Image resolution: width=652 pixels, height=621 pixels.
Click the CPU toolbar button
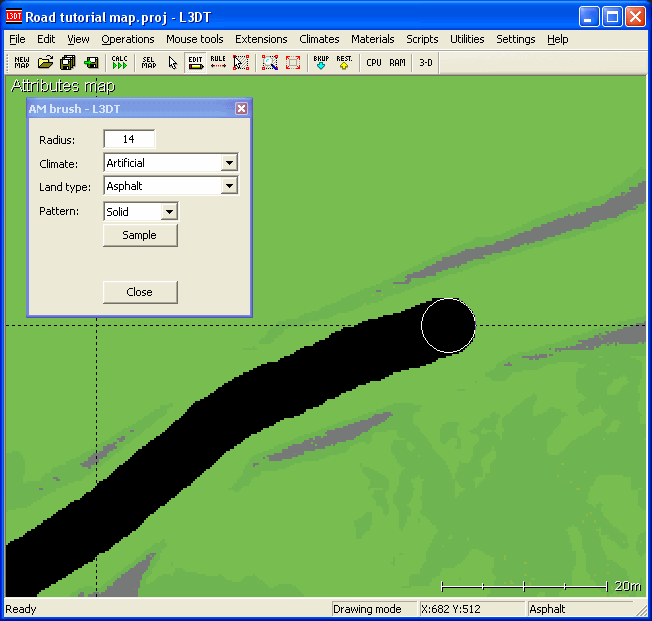pyautogui.click(x=374, y=62)
